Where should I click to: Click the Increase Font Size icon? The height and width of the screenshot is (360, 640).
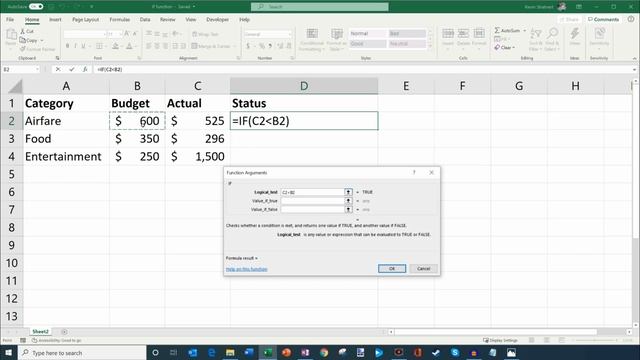pos(127,34)
